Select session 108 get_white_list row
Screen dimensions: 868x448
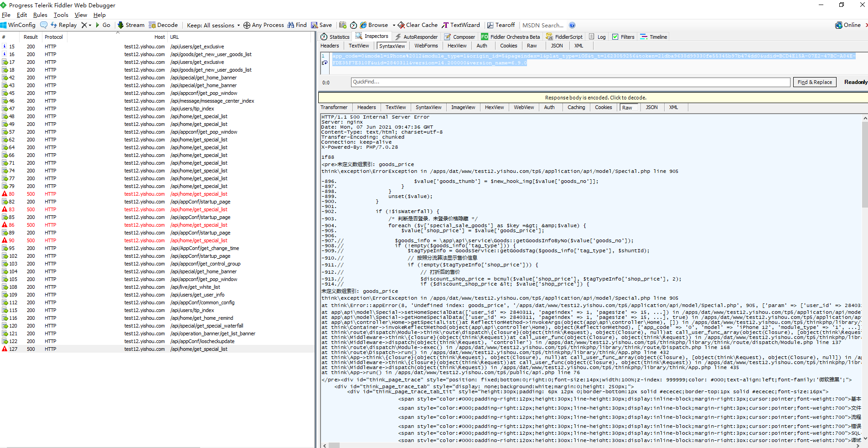(x=157, y=287)
